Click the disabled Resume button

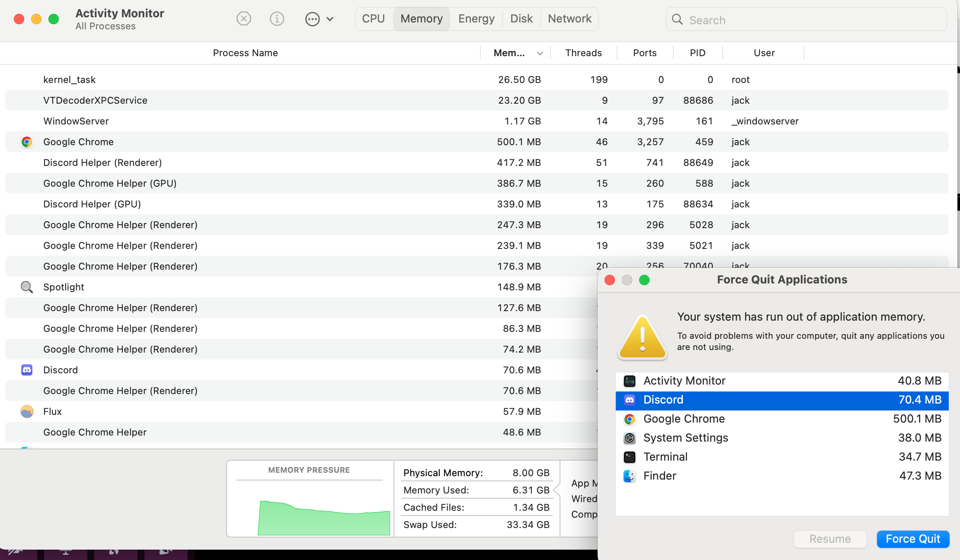click(830, 539)
